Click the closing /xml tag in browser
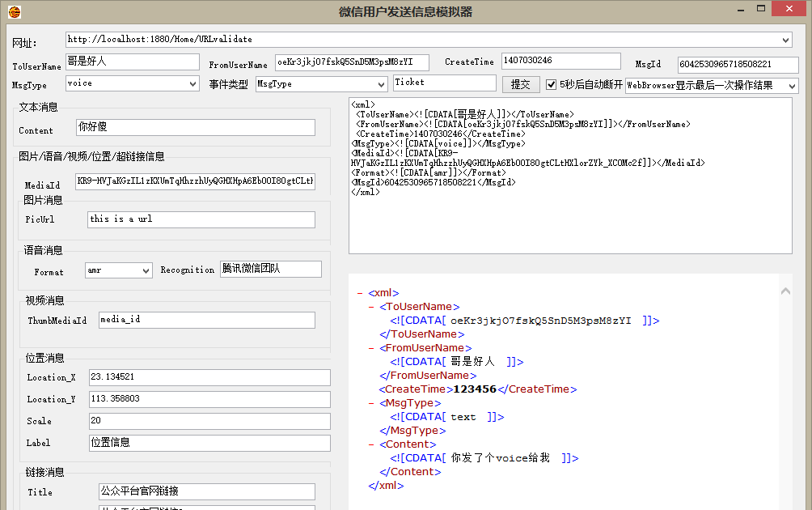 (386, 486)
